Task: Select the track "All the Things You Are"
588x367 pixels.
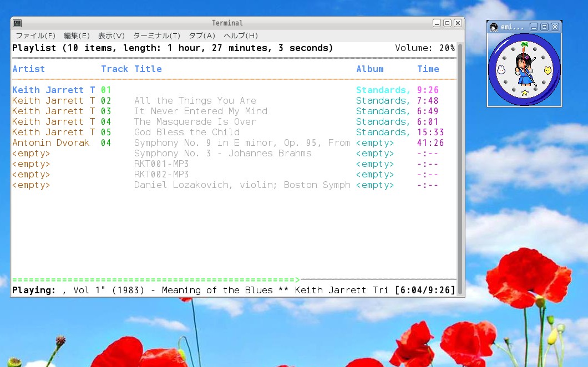Action: 195,101
